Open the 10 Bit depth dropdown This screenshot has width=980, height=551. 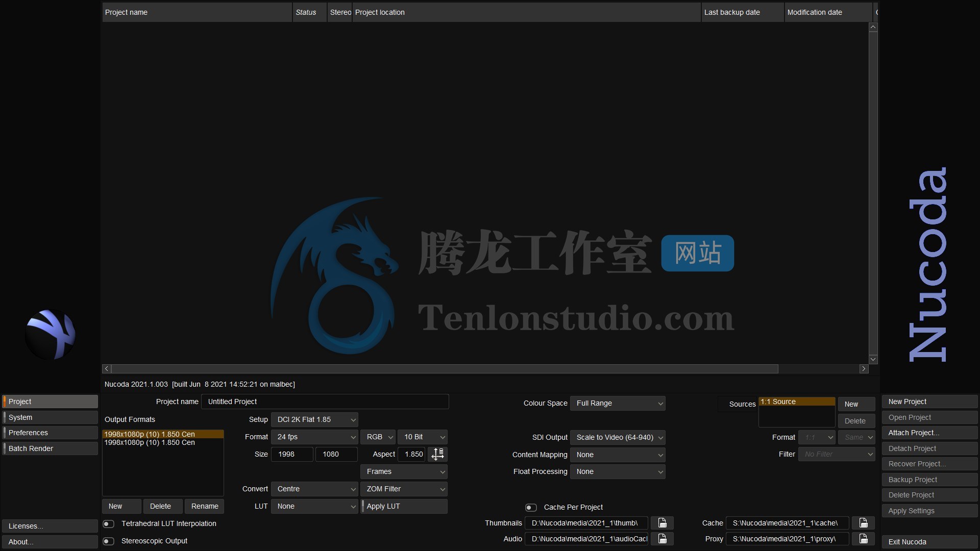(423, 437)
